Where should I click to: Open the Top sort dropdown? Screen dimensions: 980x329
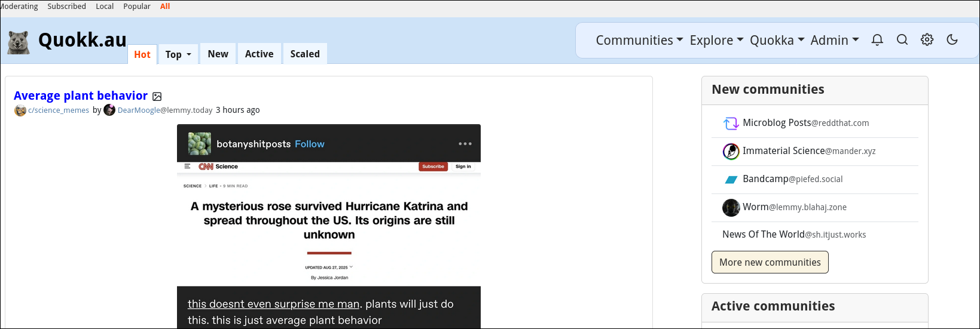point(178,54)
